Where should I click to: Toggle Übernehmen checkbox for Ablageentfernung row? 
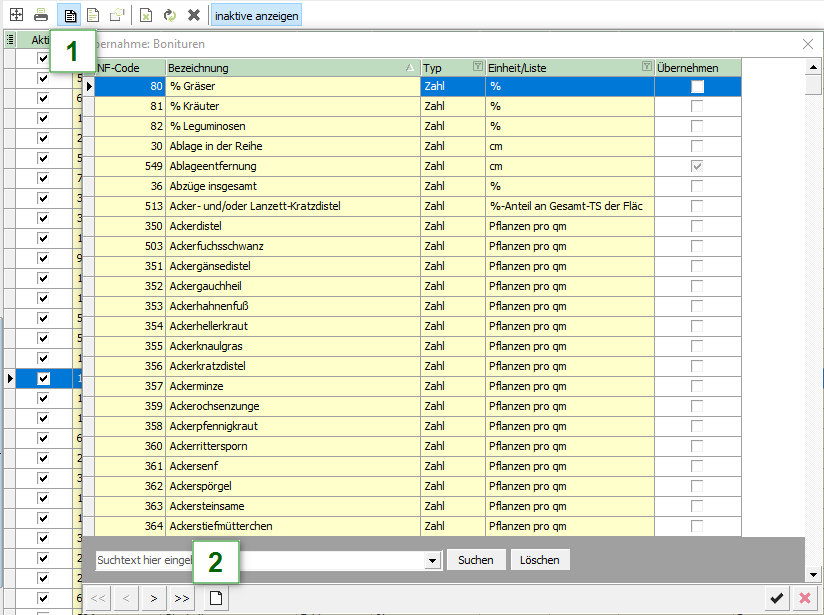pyautogui.click(x=697, y=166)
